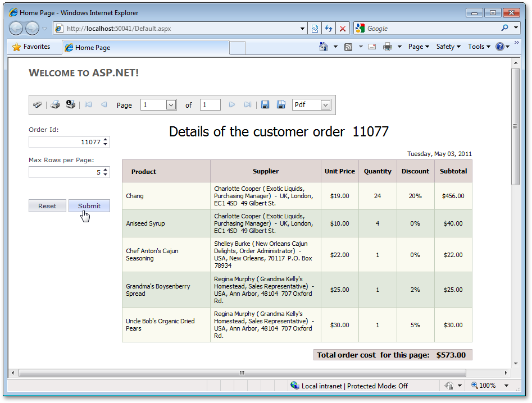Click the Stop loading red X icon
The image size is (532, 403).
coord(343,29)
